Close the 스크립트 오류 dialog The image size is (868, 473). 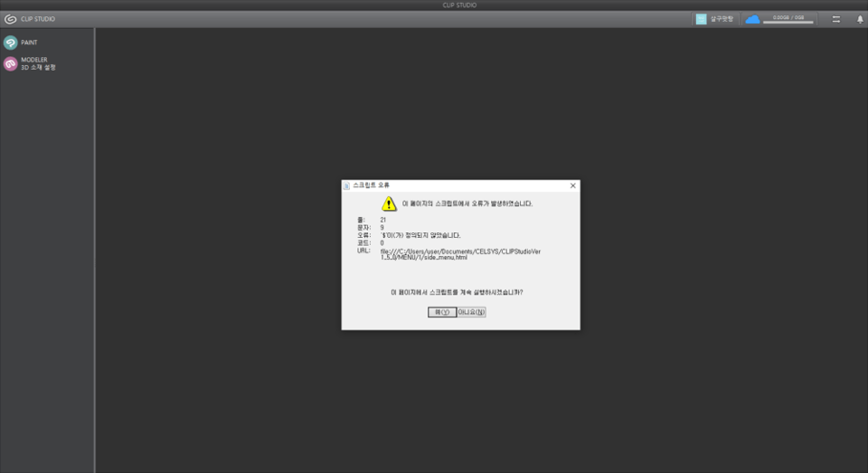tap(573, 185)
